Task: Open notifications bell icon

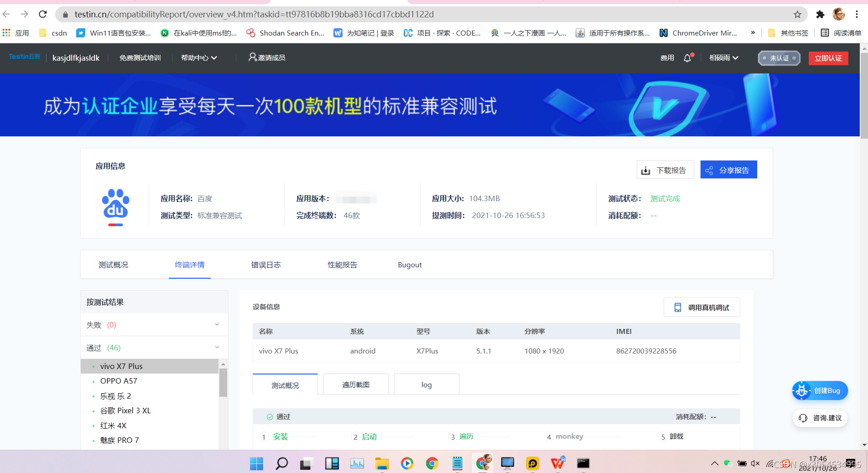Action: 688,58
